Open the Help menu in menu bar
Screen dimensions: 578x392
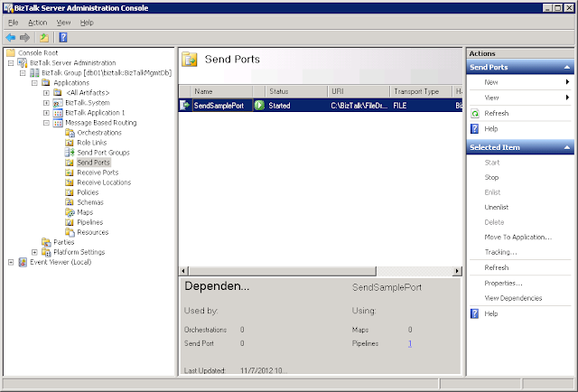tap(87, 23)
